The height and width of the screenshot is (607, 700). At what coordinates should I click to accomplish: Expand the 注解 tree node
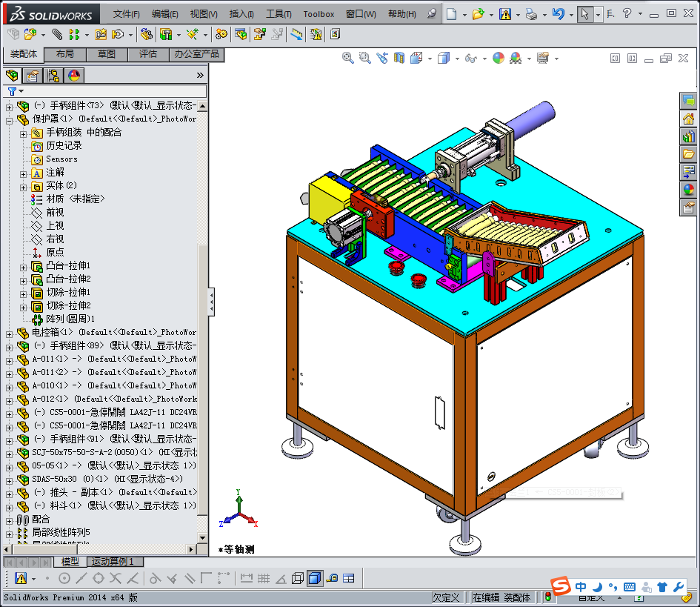click(x=23, y=174)
